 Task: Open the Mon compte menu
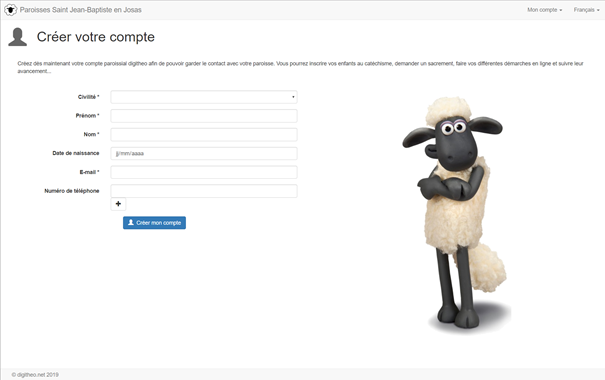coord(544,10)
